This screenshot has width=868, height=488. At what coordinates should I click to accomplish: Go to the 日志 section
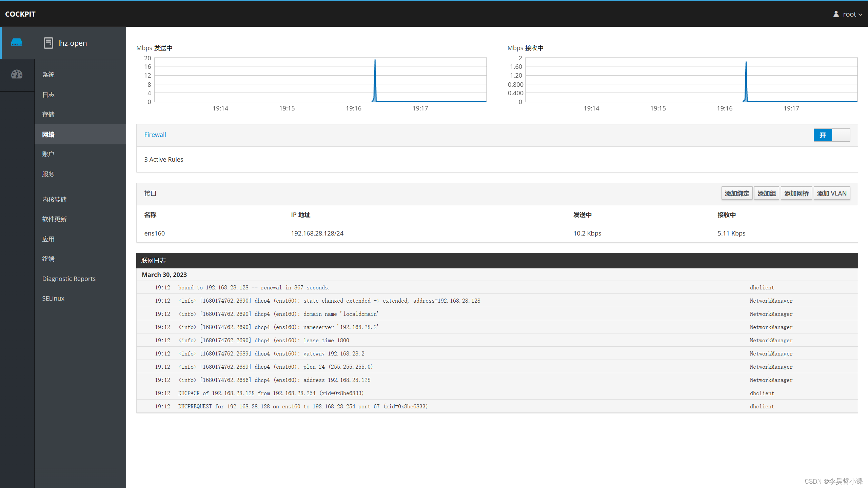(48, 95)
